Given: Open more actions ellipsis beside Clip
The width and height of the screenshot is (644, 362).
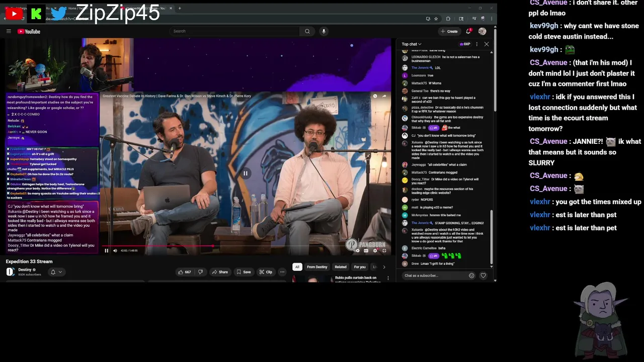Looking at the screenshot, I should point(282,272).
